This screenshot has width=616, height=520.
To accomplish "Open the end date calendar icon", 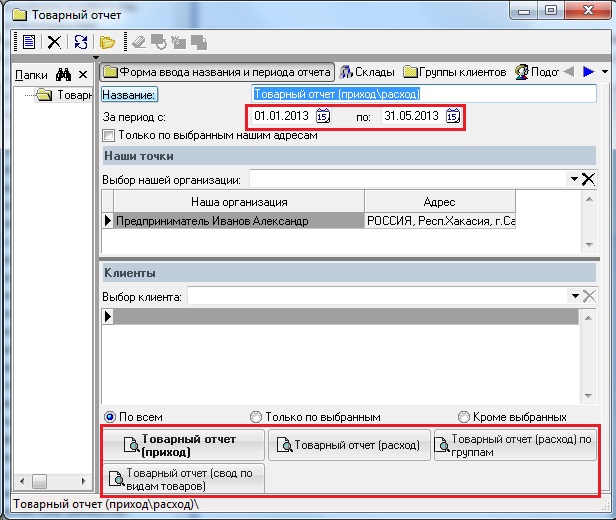I will 453,116.
